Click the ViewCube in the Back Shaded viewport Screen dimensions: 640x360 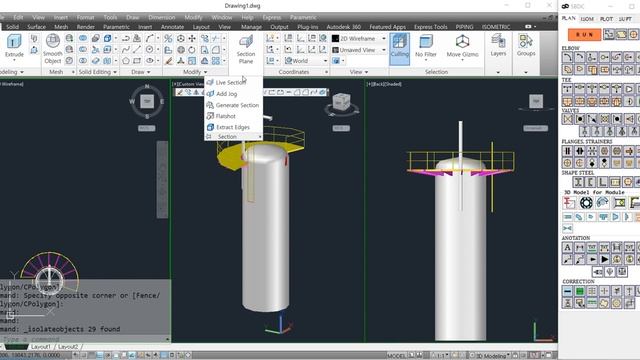536,101
